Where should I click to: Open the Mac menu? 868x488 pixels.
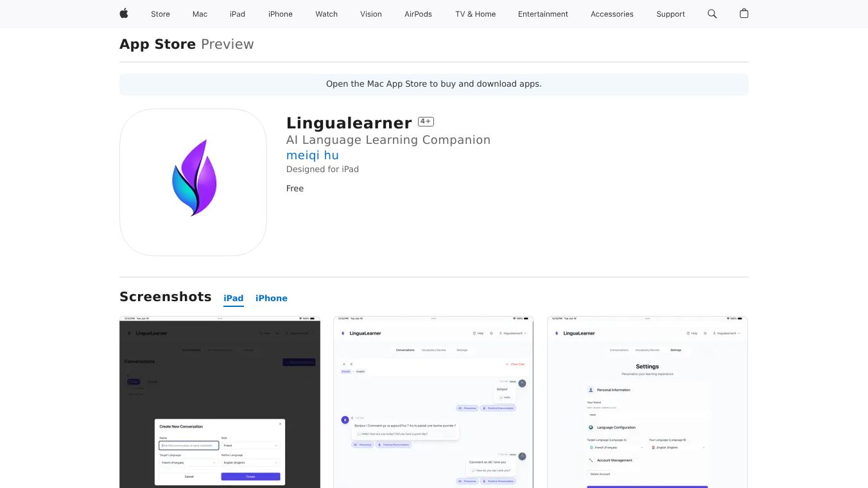(200, 14)
